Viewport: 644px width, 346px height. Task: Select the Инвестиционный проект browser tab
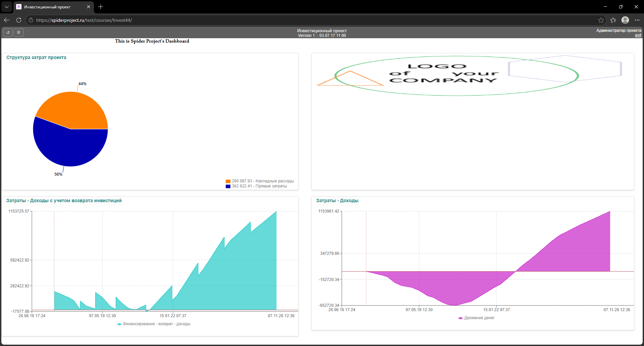[x=54, y=7]
